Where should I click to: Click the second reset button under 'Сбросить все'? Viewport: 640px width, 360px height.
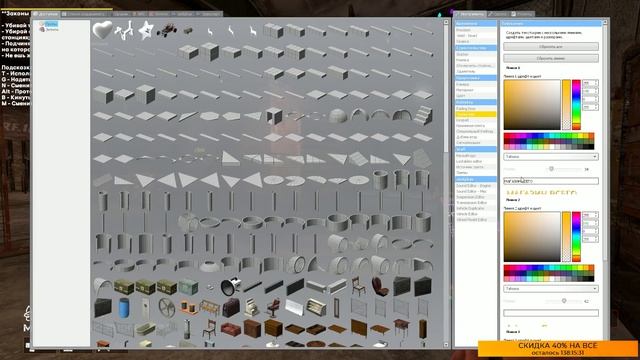(x=551, y=58)
